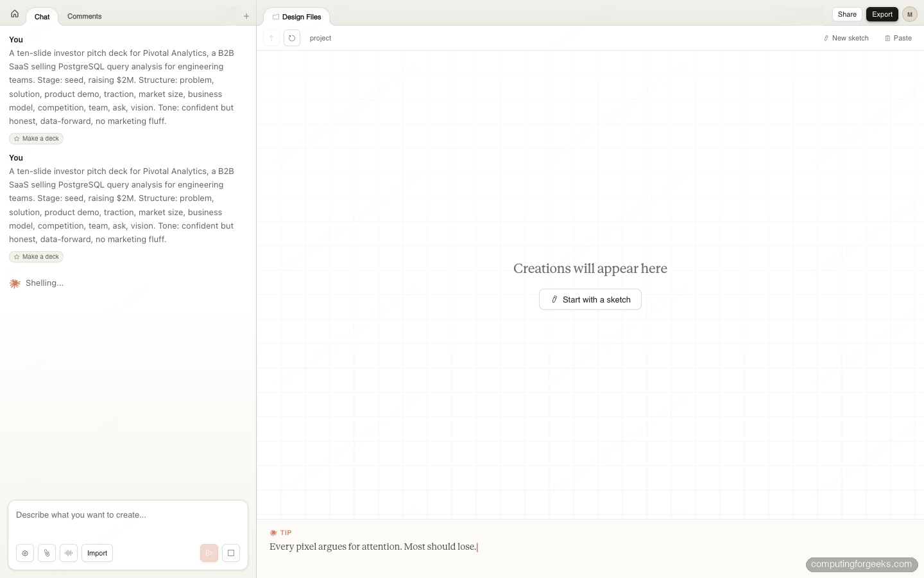The height and width of the screenshot is (578, 924).
Task: Open the Design Files tab
Action: pyautogui.click(x=296, y=17)
